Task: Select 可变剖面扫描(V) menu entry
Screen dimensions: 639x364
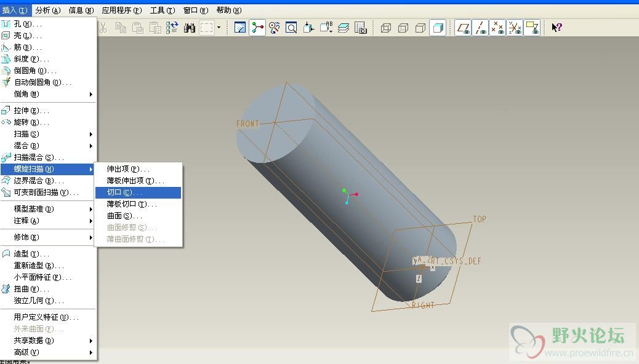Action: (48, 192)
